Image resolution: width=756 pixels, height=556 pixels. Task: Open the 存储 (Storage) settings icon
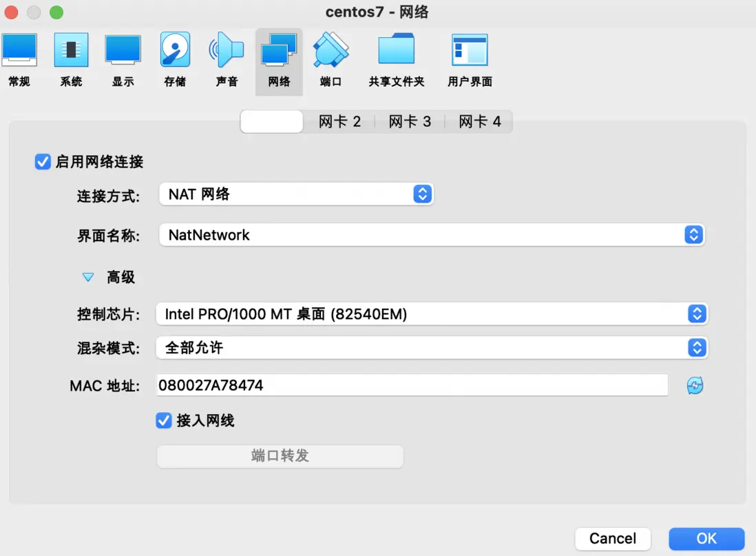point(175,61)
